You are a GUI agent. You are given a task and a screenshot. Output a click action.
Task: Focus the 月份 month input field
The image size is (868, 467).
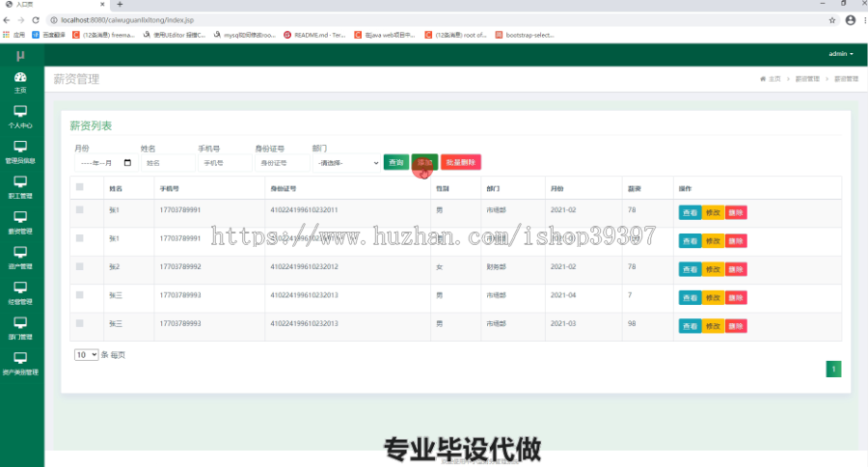[104, 163]
